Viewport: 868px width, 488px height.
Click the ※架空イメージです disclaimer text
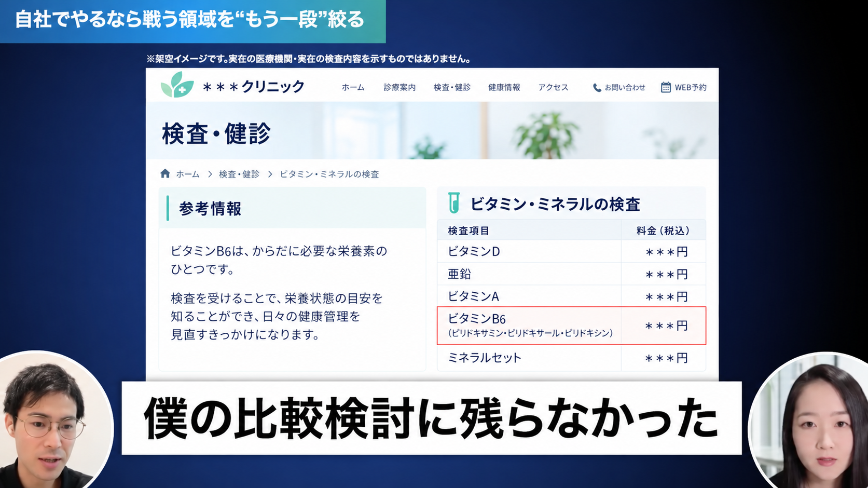[x=310, y=59]
